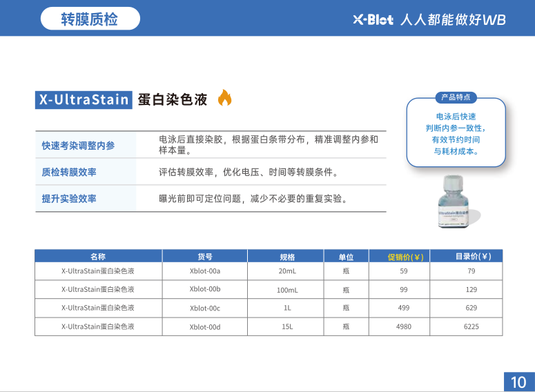Screen dimensions: 535x392
Task: Click promo price 59
Action: pos(404,271)
